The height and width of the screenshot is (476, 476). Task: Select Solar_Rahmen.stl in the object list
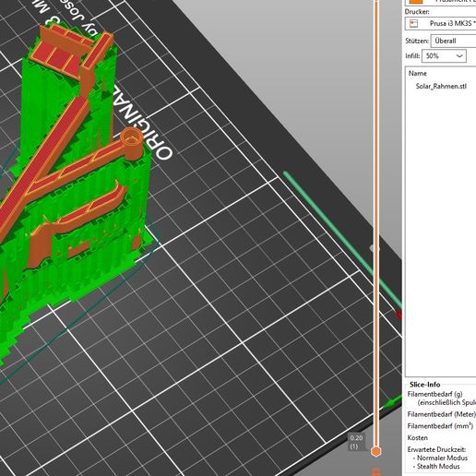pyautogui.click(x=441, y=86)
